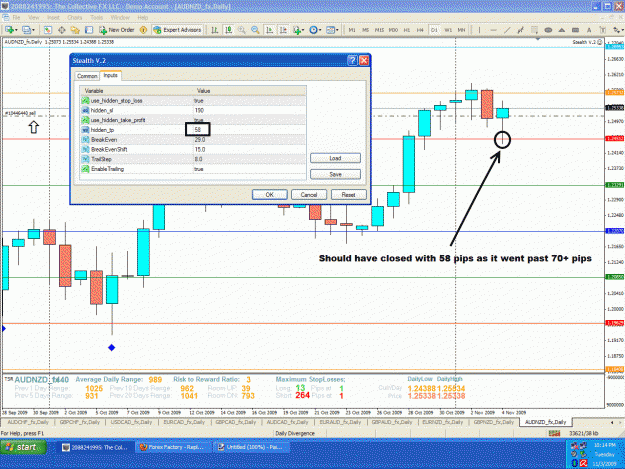Click the New Chart toolbar icon
The width and height of the screenshot is (625, 469).
10,30
